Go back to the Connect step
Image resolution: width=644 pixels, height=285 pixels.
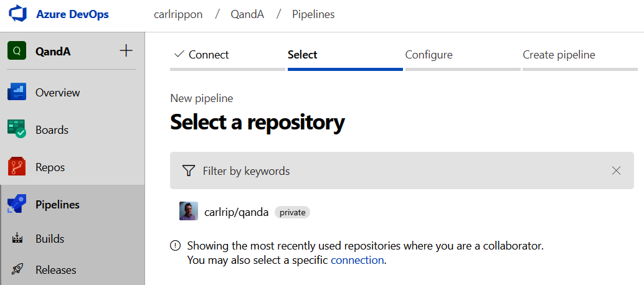(x=202, y=55)
